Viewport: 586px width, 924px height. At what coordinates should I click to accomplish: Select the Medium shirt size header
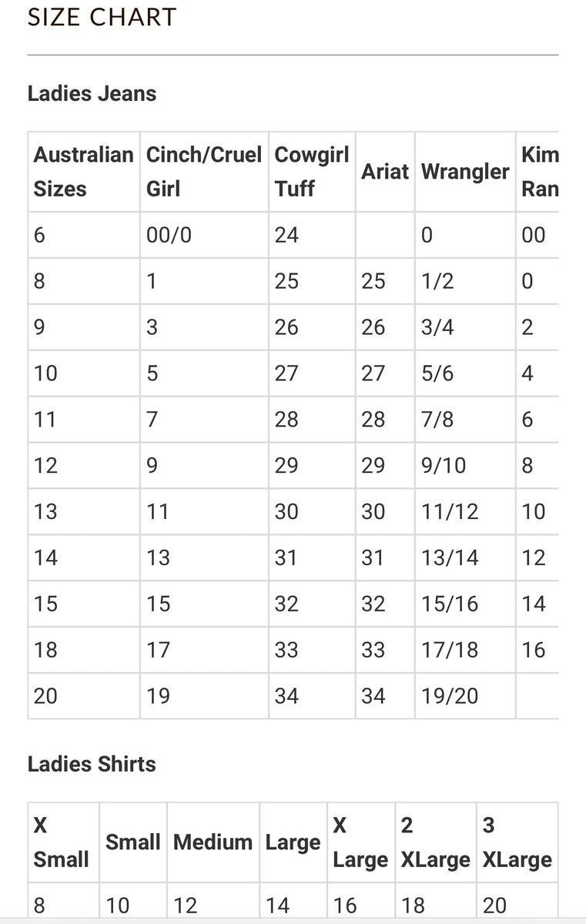pos(213,842)
